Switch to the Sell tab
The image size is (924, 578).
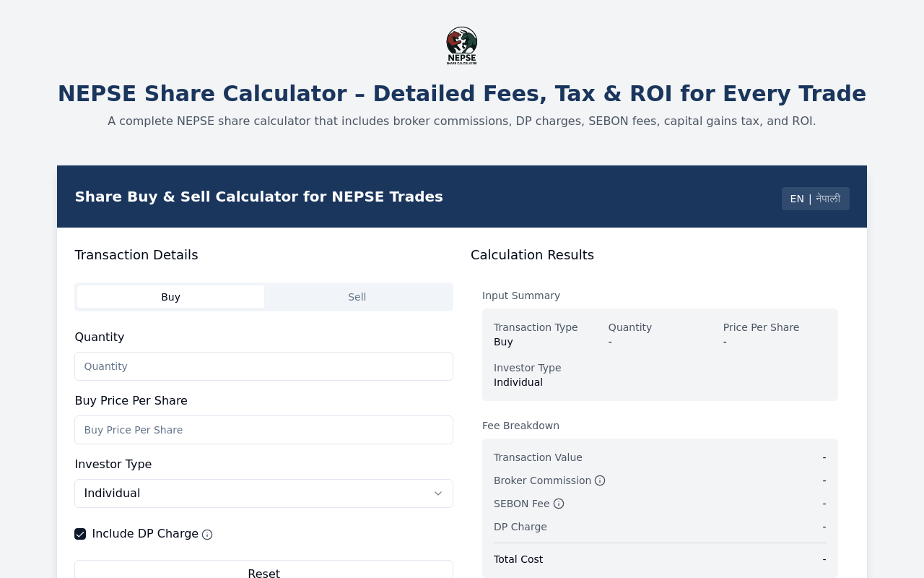357,297
